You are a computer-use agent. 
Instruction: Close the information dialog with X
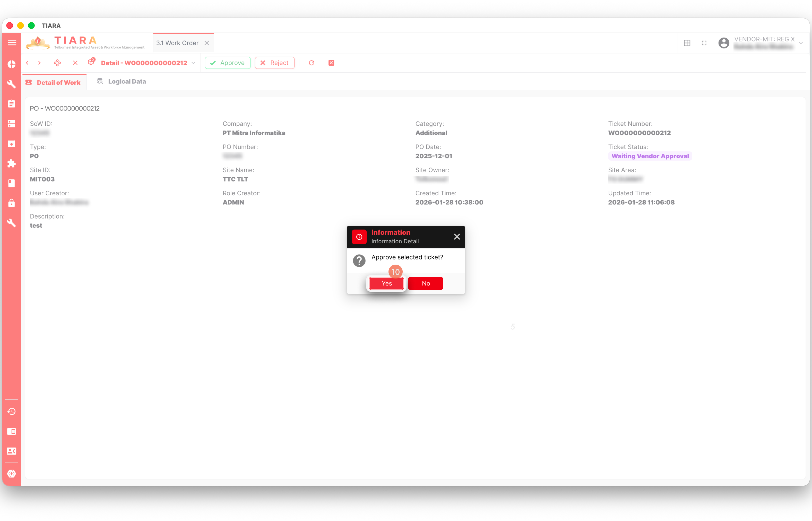tap(457, 237)
